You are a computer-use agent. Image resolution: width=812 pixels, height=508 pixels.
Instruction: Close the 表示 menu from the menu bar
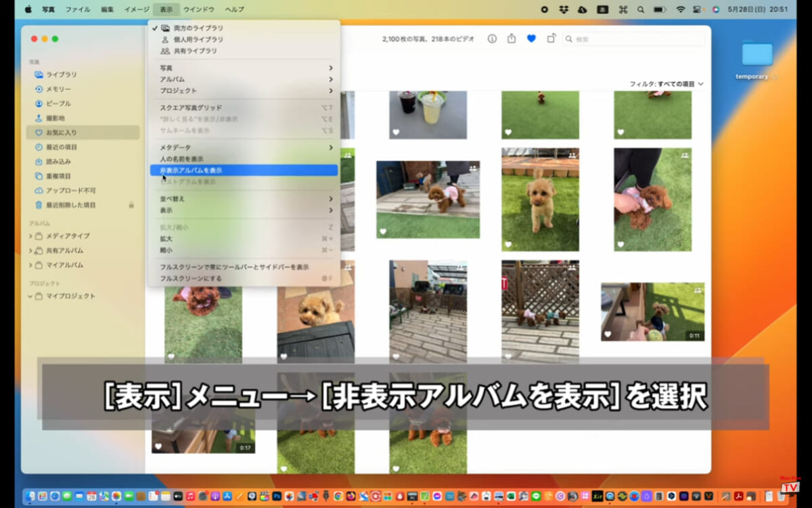click(166, 9)
